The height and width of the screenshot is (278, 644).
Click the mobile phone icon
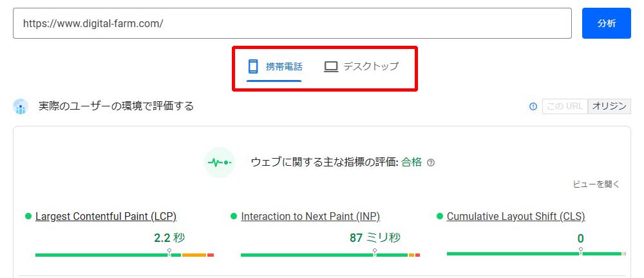point(253,66)
